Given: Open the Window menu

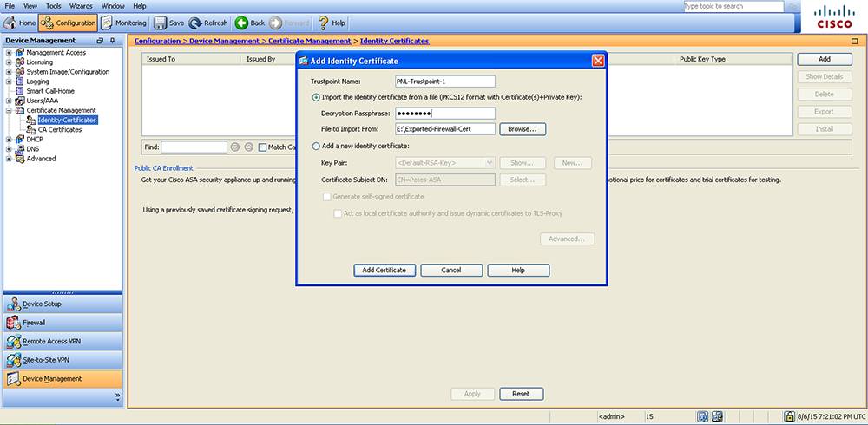Looking at the screenshot, I should 113,6.
